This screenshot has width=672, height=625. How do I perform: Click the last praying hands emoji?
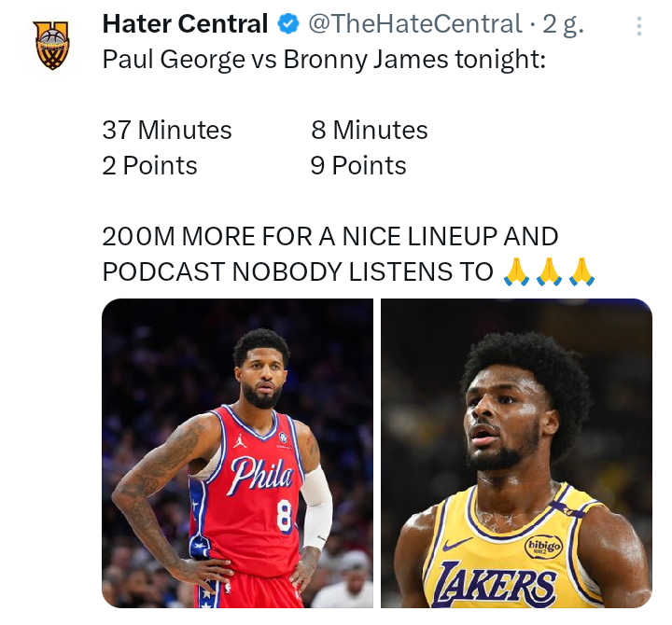581,271
